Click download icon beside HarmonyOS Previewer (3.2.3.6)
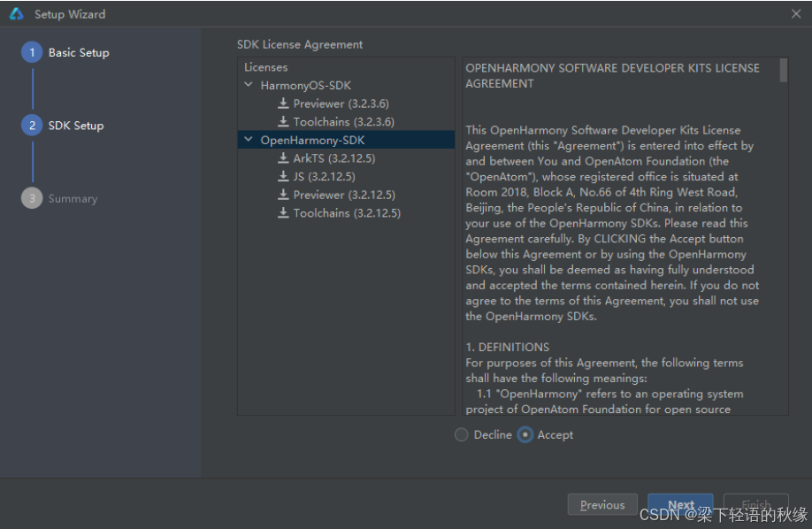Viewport: 812px width, 529px height. tap(283, 103)
